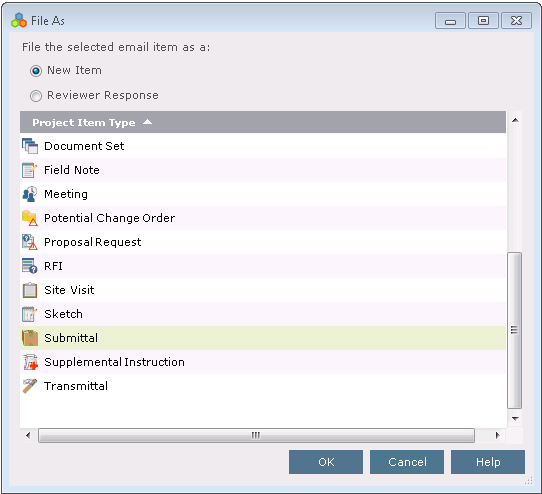Choose the Reviewer Response radio button
This screenshot has width=542, height=494.
pos(36,96)
